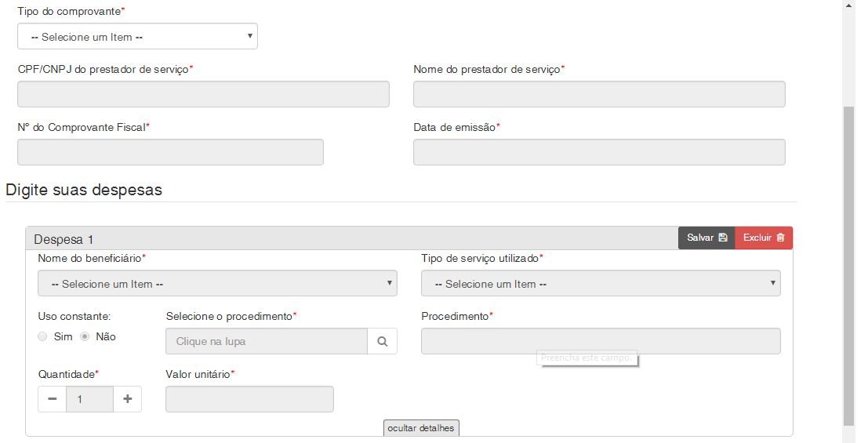Click the Excluir button with trash icon
This screenshot has width=868, height=443.
[764, 238]
